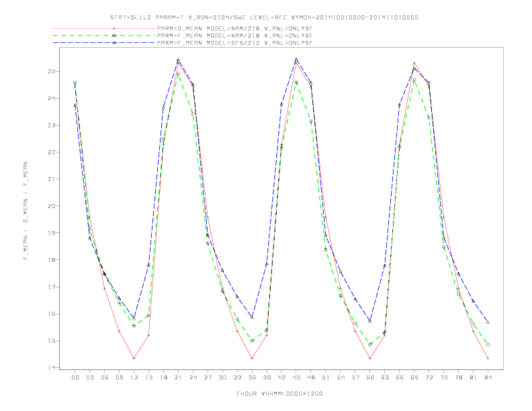Click the y-axis tick label 23

[52, 125]
